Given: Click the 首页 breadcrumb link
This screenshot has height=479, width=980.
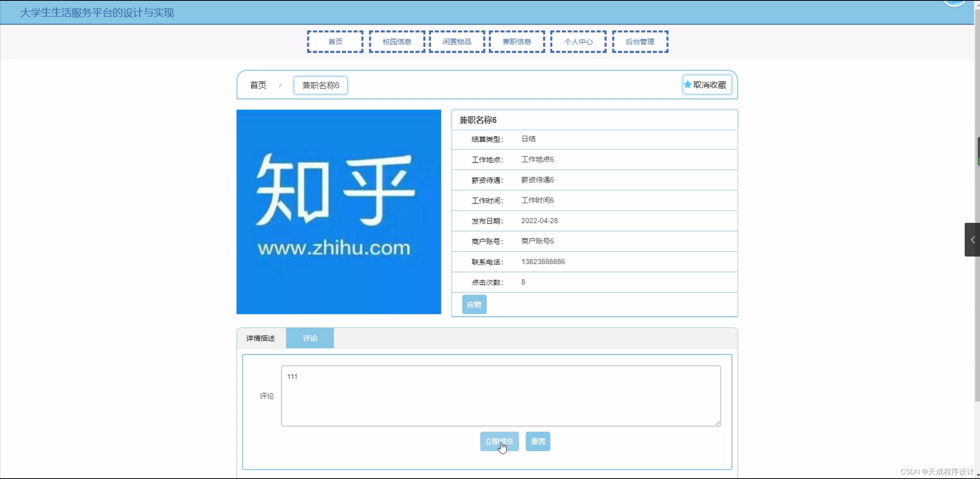Looking at the screenshot, I should point(258,85).
